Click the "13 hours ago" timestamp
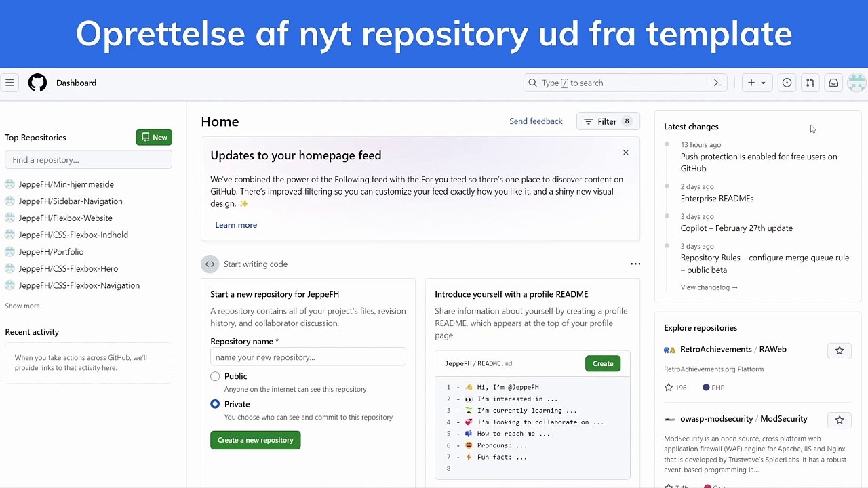Screen dimensions: 868x488 [x=701, y=145]
